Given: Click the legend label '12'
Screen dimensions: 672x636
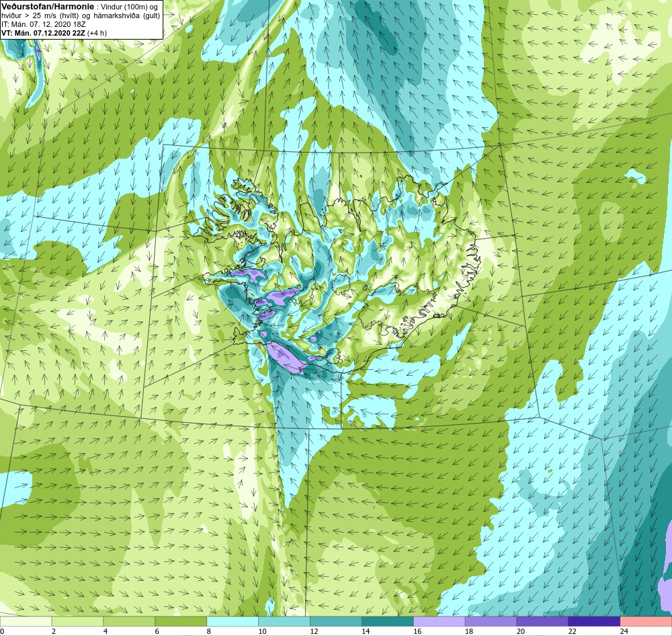Looking at the screenshot, I should pyautogui.click(x=314, y=631).
